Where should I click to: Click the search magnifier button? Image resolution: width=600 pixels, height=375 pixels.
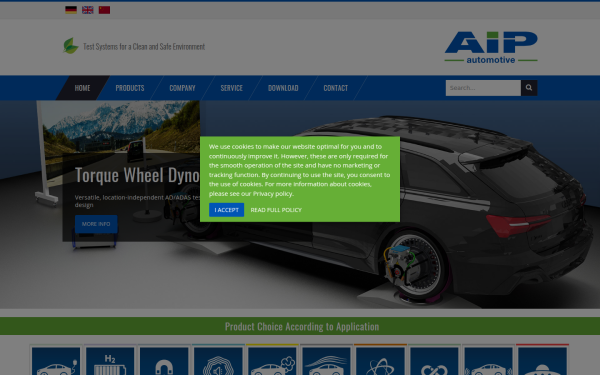(529, 88)
